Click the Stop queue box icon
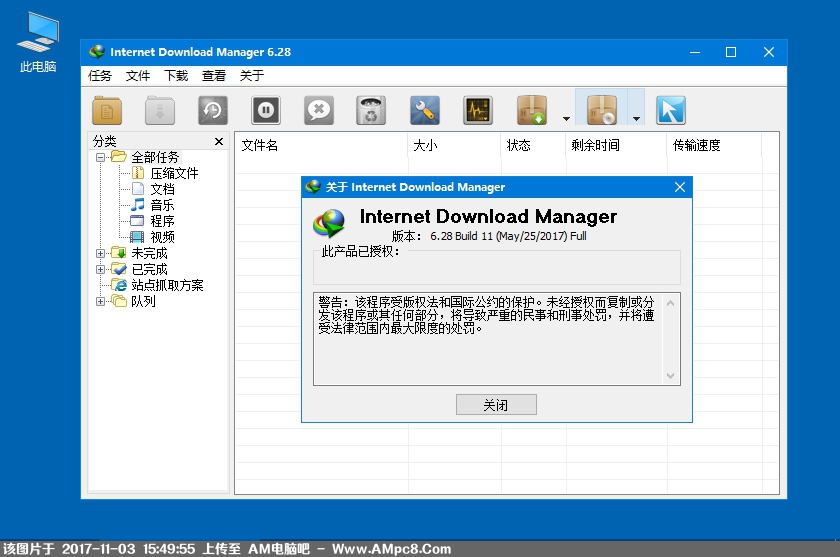This screenshot has height=557, width=840. (602, 110)
